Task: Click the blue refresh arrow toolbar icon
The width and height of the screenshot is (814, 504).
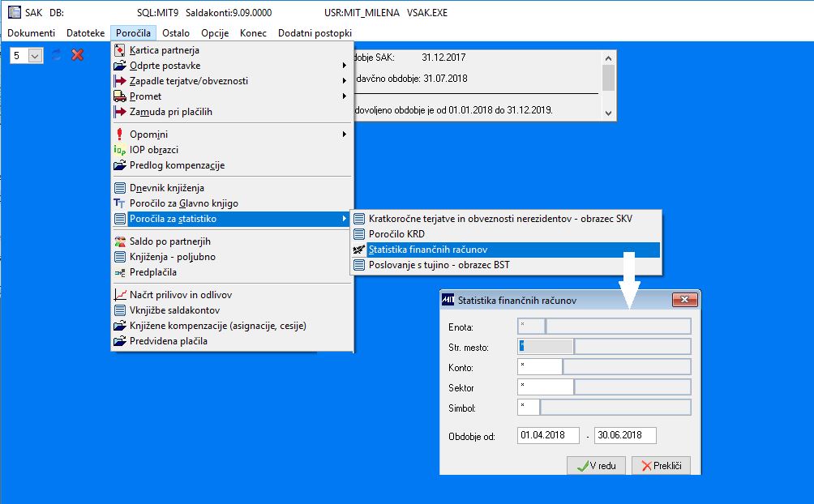Action: [x=57, y=55]
